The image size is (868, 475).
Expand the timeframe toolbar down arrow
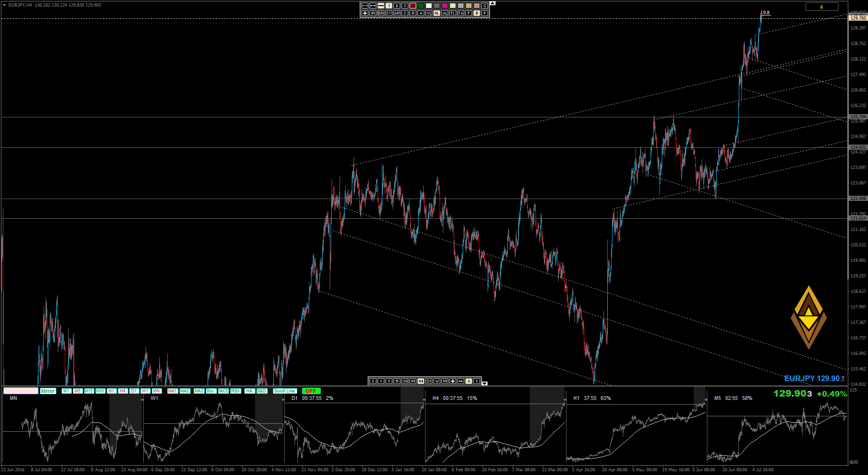pyautogui.click(x=485, y=383)
